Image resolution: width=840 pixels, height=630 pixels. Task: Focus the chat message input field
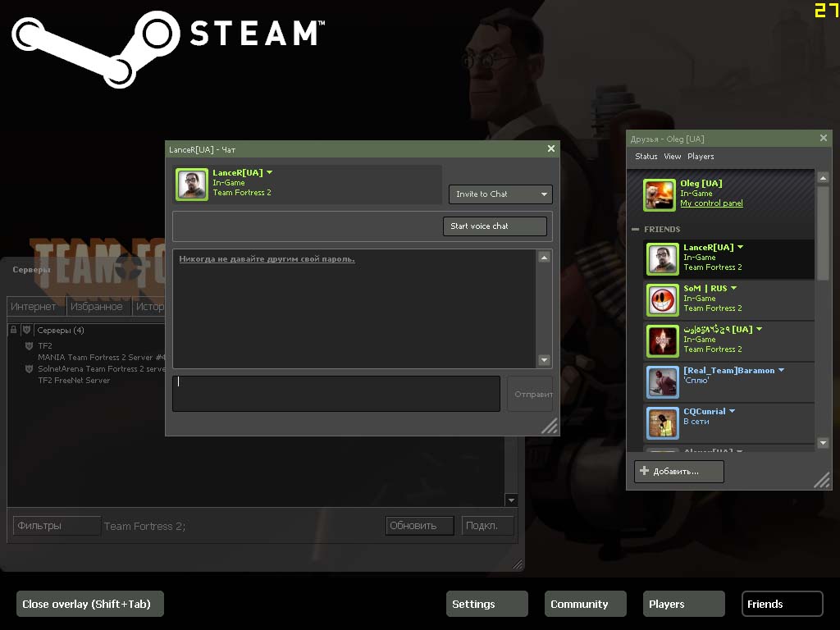(x=336, y=394)
